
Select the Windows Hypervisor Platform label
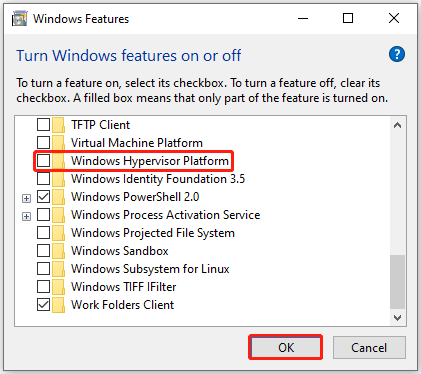tap(150, 161)
